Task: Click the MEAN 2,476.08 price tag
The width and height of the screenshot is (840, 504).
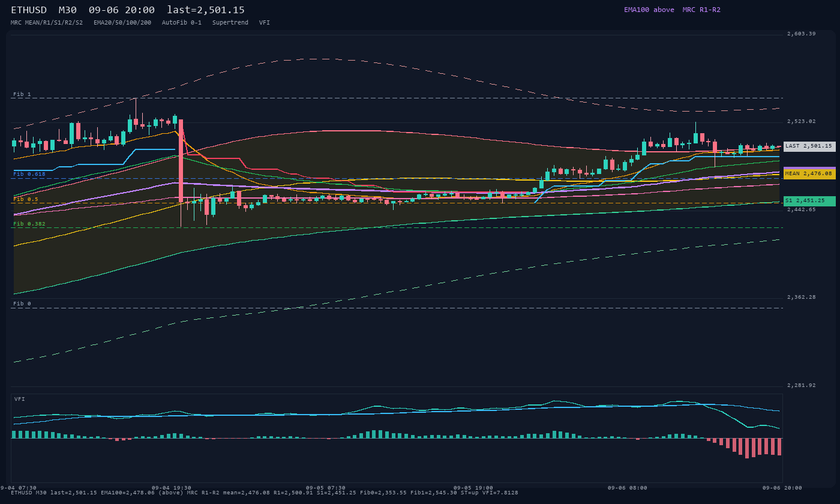Action: click(x=809, y=173)
